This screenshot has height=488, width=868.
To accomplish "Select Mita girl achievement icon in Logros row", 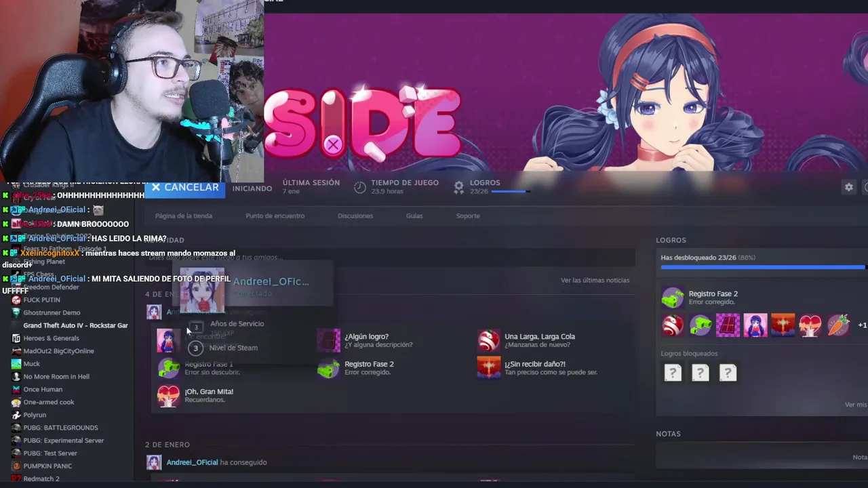I will pyautogui.click(x=755, y=325).
